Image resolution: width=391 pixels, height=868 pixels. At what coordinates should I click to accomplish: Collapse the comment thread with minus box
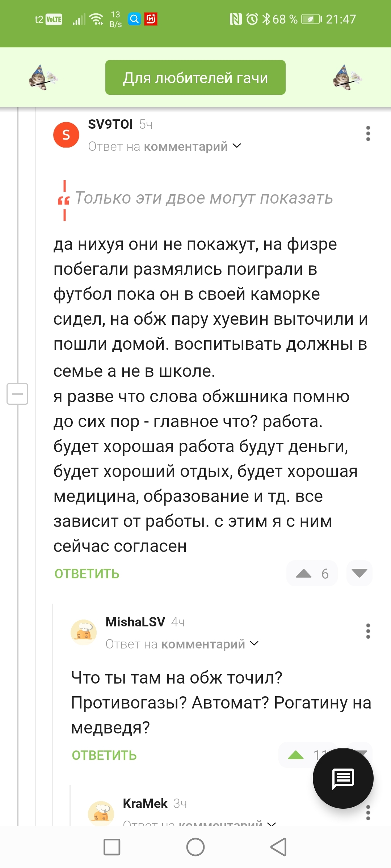(17, 393)
